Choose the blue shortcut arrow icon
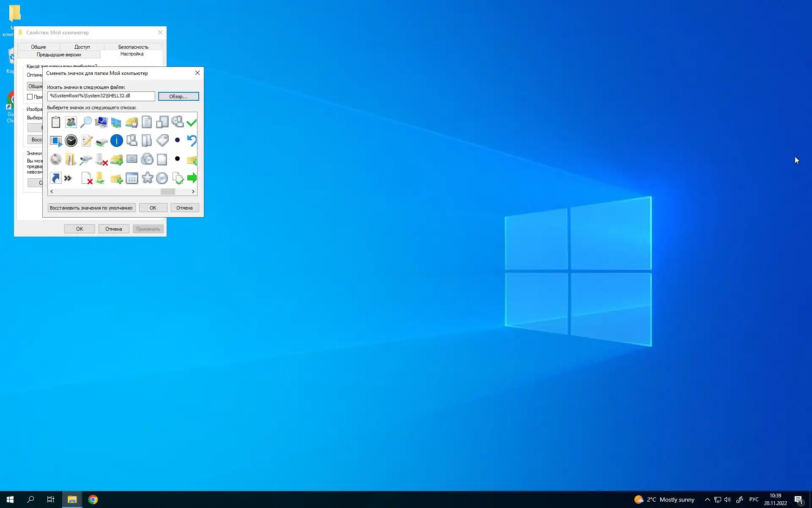Image resolution: width=812 pixels, height=508 pixels. (x=56, y=178)
